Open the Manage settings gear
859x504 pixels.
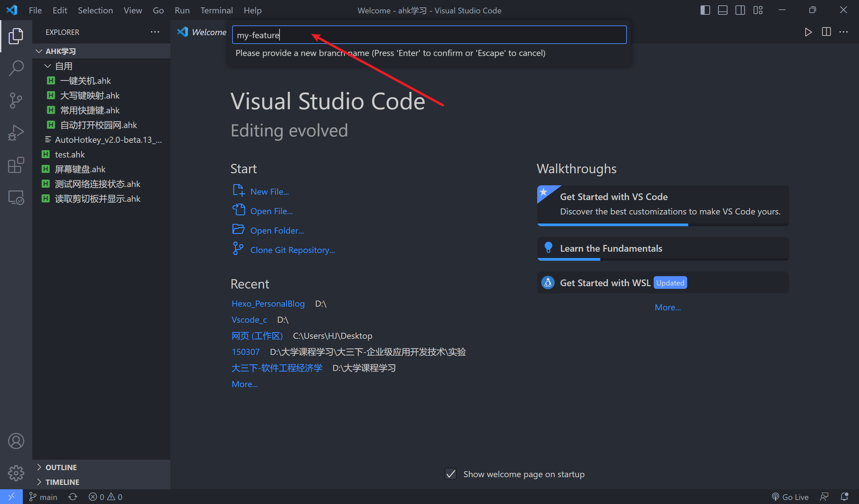(x=16, y=473)
